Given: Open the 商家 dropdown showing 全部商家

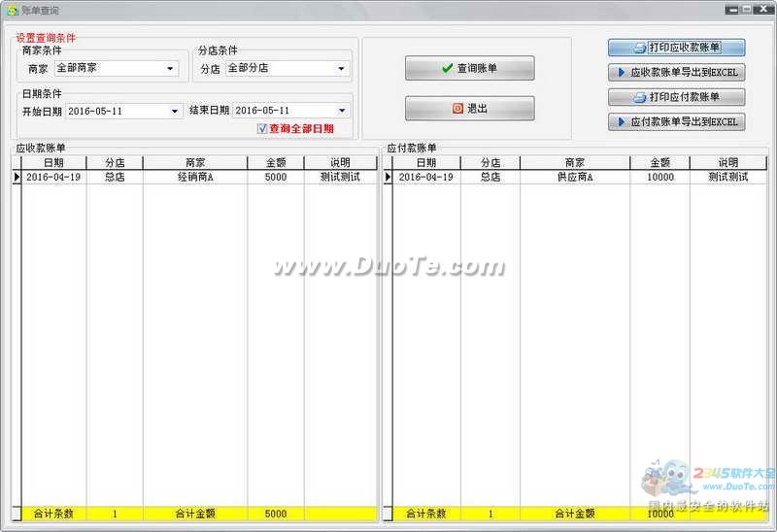Looking at the screenshot, I should [x=170, y=68].
